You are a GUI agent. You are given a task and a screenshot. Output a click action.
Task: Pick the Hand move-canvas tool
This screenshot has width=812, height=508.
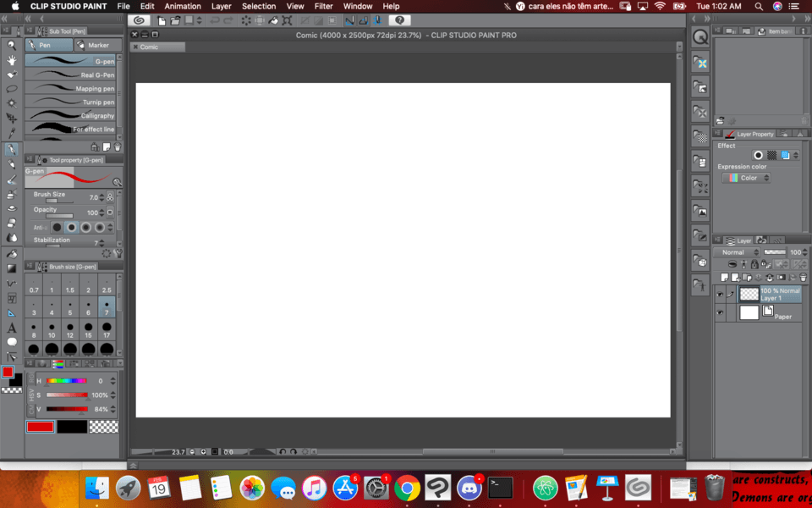(12, 60)
